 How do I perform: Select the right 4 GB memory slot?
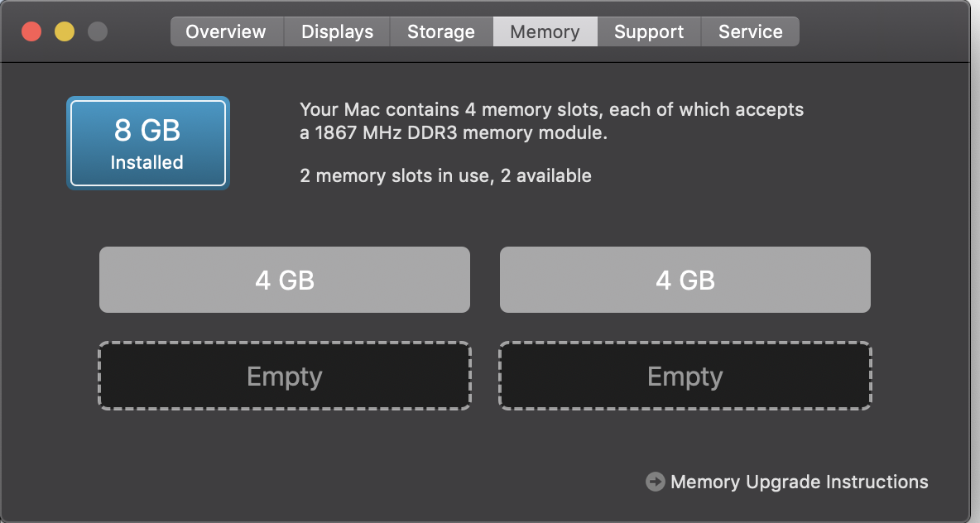(x=685, y=280)
